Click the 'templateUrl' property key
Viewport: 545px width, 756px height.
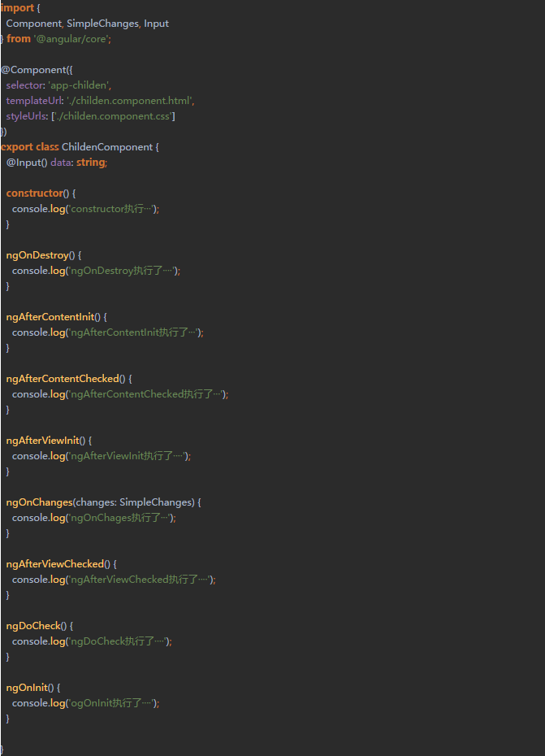coord(34,101)
